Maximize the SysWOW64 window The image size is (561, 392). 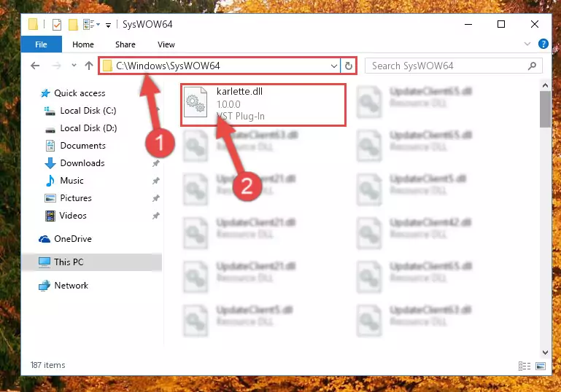tap(501, 24)
